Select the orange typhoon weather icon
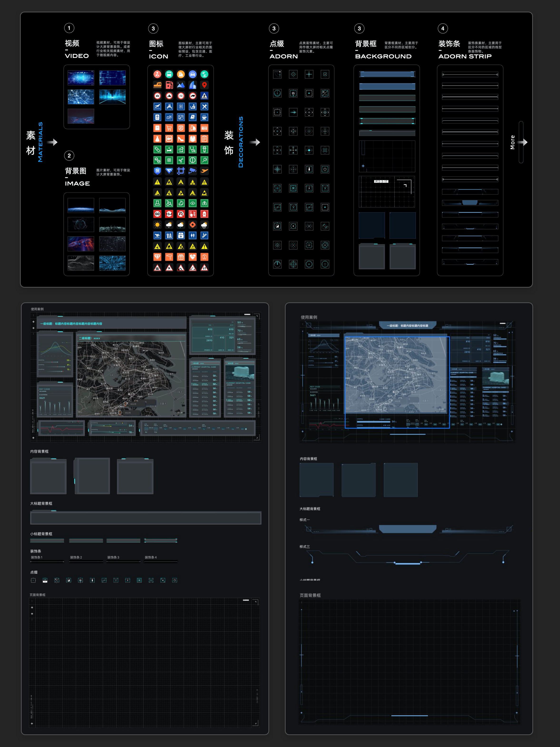The height and width of the screenshot is (747, 560). tap(192, 225)
